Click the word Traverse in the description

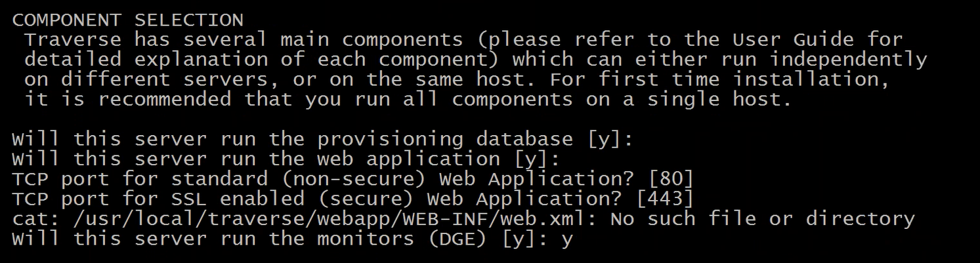pos(73,39)
